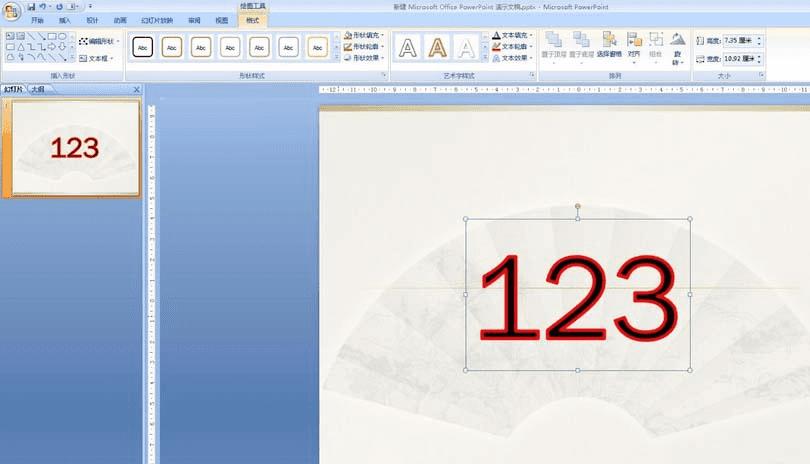The height and width of the screenshot is (464, 810).
Task: Select the rectangle shape in shapes gallery
Action: coord(52,36)
